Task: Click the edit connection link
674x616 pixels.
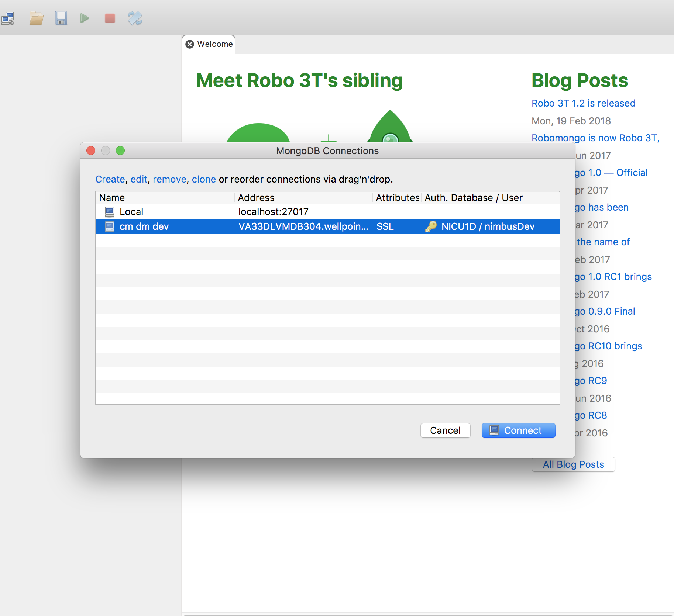Action: (139, 179)
